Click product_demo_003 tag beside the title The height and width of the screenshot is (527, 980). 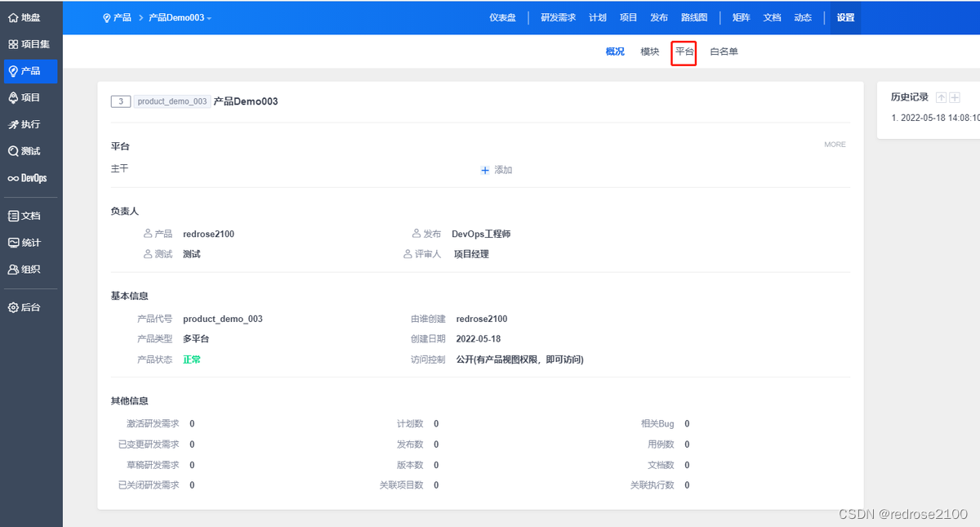pyautogui.click(x=172, y=101)
